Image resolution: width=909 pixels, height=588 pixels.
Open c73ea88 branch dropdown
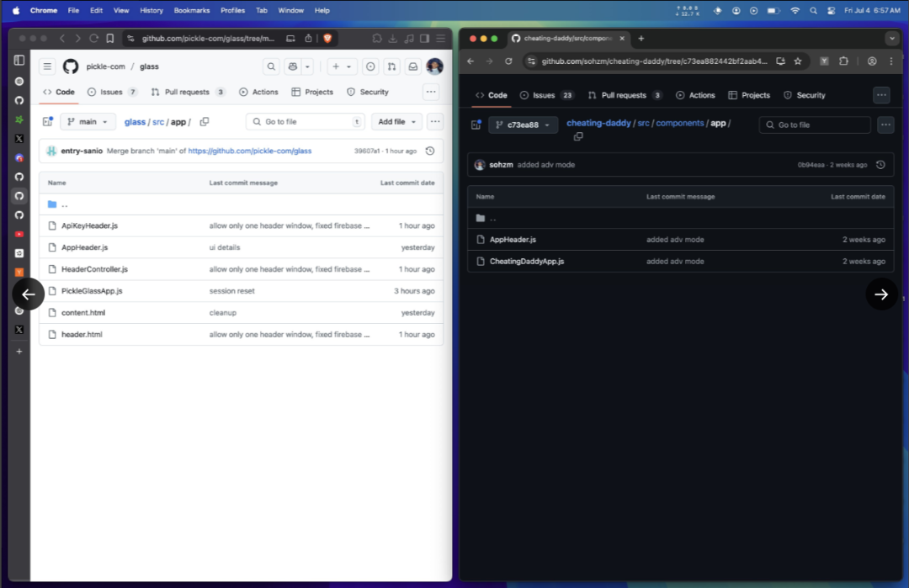(x=523, y=124)
